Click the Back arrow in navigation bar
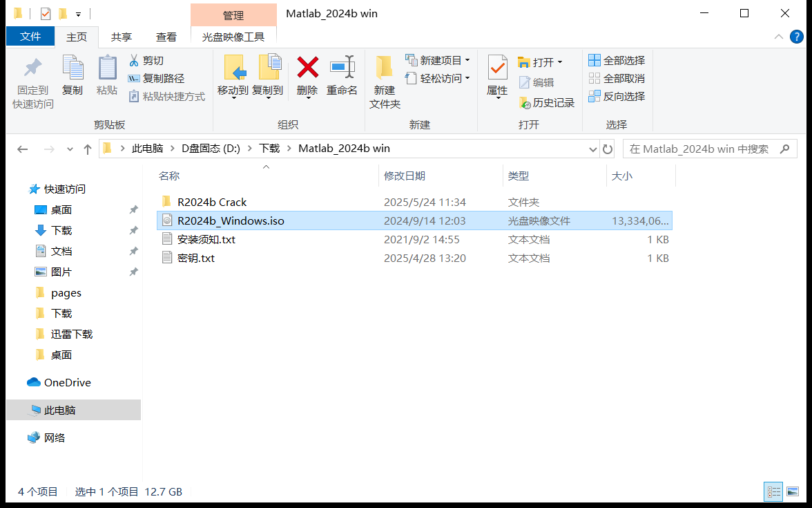The image size is (812, 508). pos(22,149)
